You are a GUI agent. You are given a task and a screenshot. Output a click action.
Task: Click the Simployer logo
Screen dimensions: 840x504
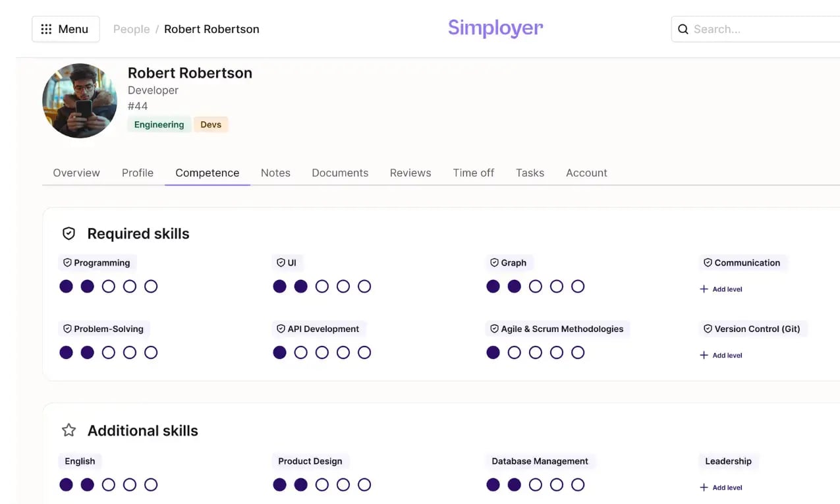[495, 28]
